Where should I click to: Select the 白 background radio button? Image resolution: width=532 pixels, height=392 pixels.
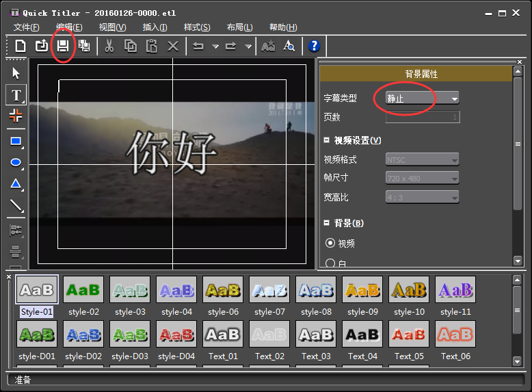tap(330, 263)
